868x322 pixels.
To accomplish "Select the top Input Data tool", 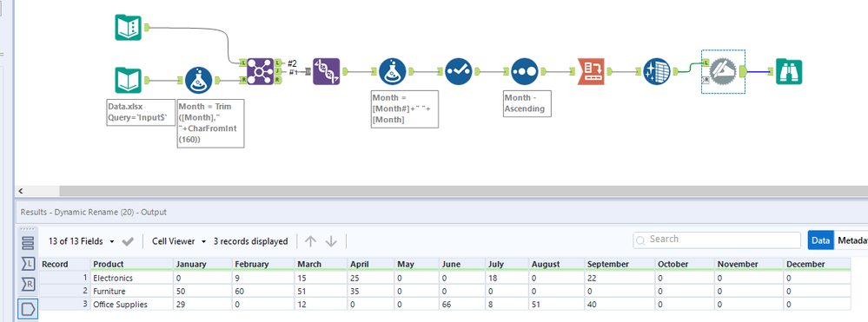I will [x=128, y=27].
